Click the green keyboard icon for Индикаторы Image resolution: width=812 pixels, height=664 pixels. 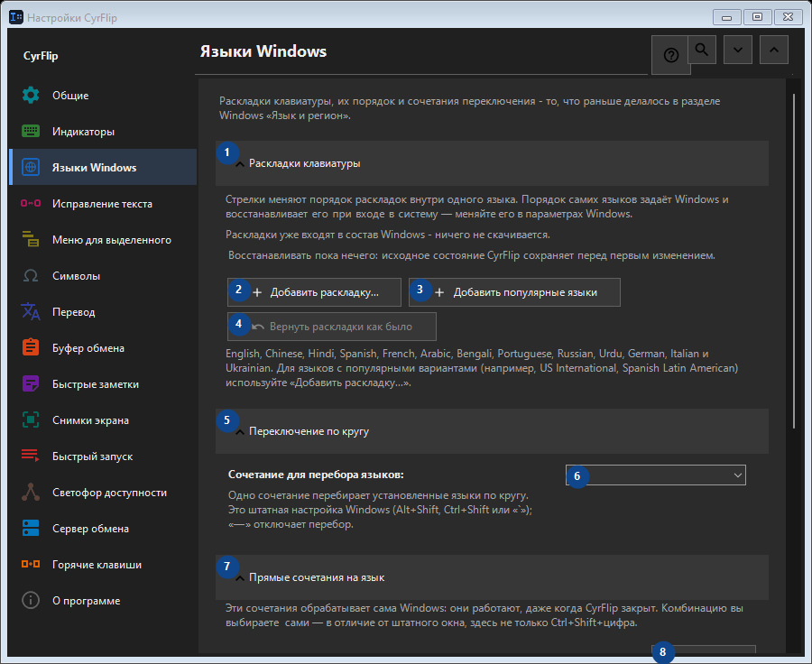point(31,132)
